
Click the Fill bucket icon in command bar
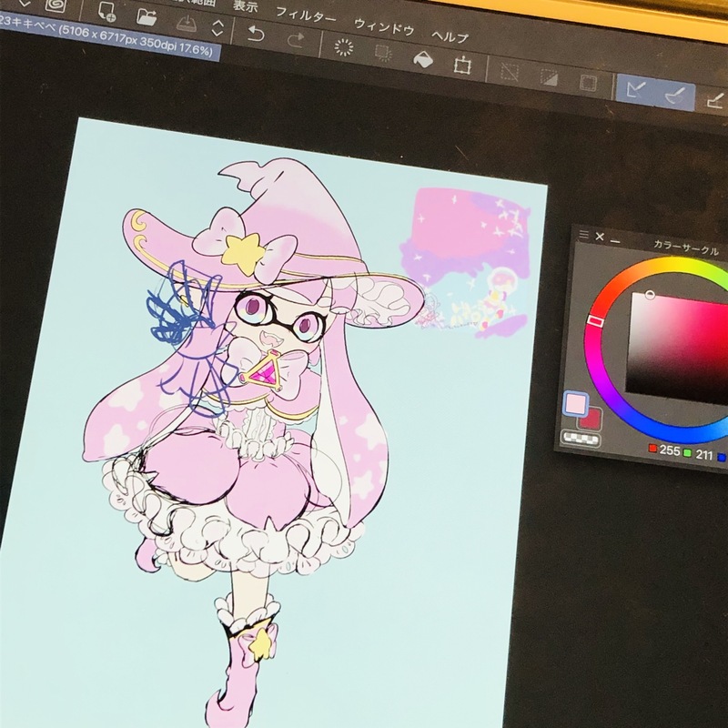click(x=422, y=60)
